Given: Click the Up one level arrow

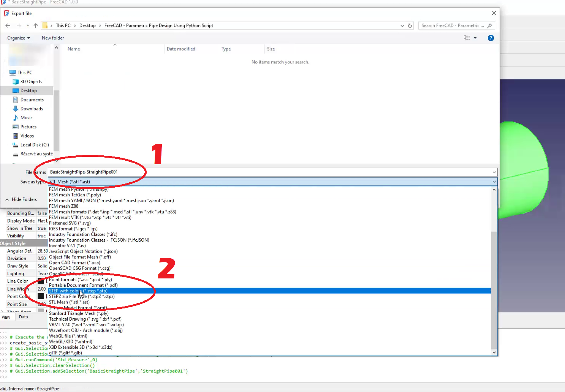Looking at the screenshot, I should click(x=36, y=25).
